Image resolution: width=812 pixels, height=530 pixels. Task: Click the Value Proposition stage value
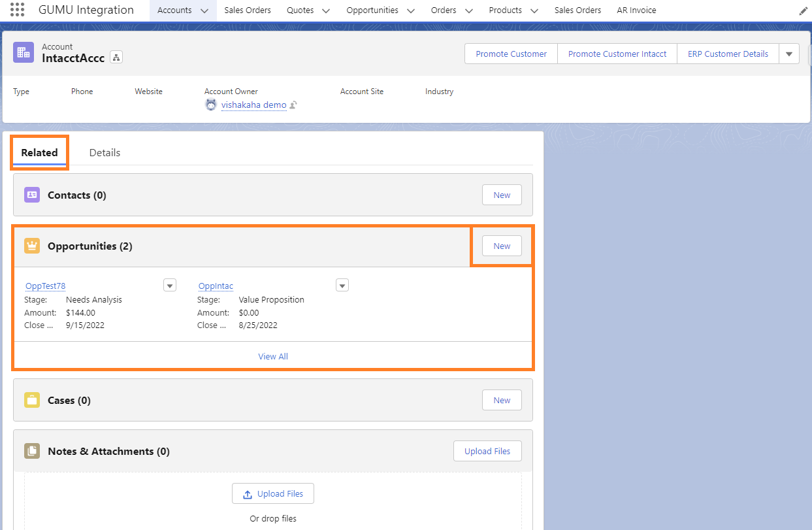click(272, 300)
